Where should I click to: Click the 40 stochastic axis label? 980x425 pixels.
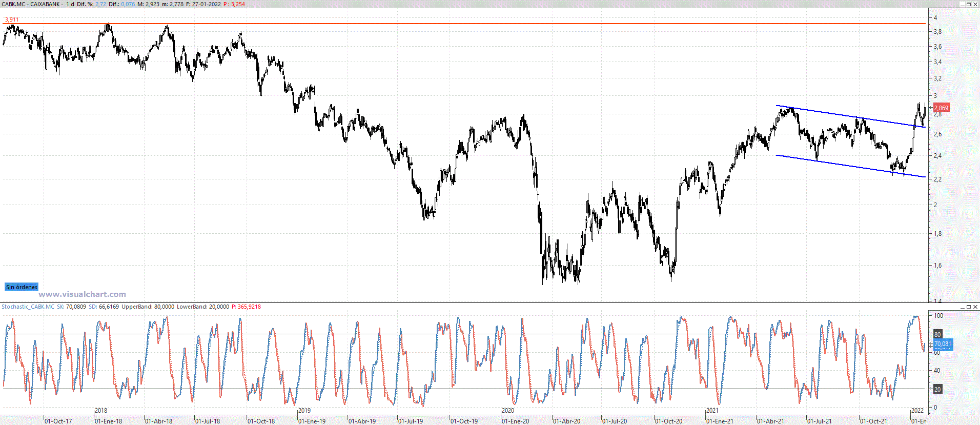pos(937,370)
